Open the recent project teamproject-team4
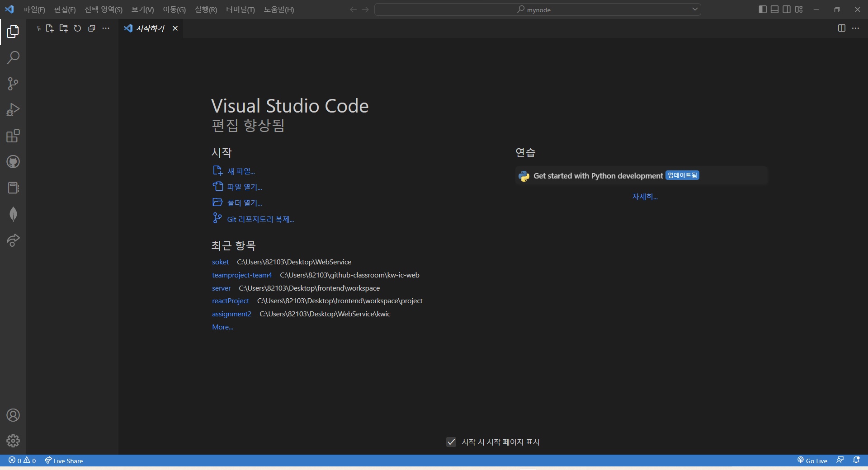Viewport: 868px width, 470px height. point(242,275)
